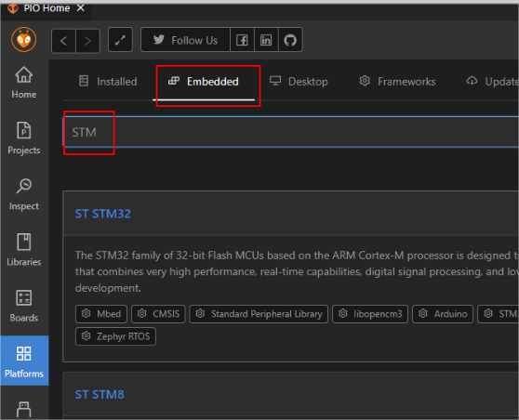The height and width of the screenshot is (420, 519).
Task: Click the Zephyr RTOS framework tag
Action: [x=115, y=336]
